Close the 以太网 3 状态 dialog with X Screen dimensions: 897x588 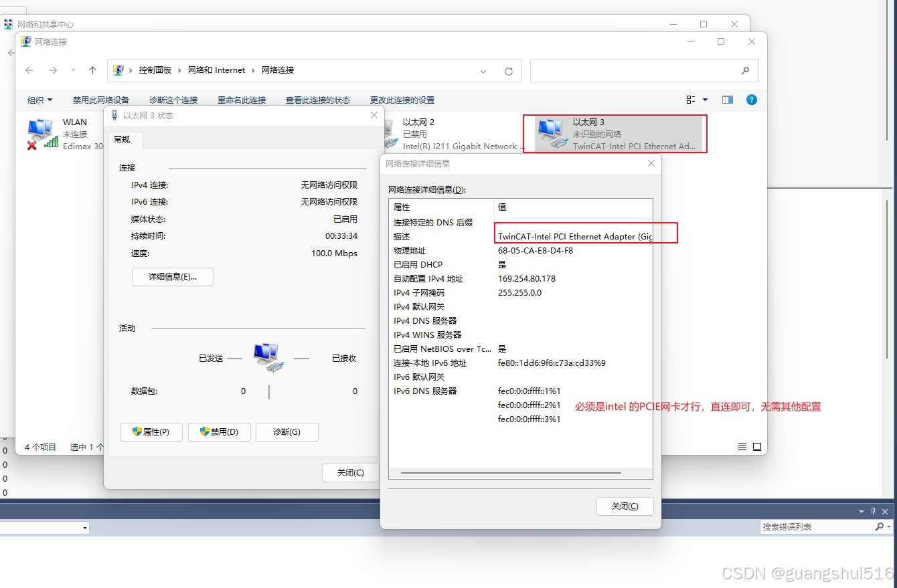click(x=374, y=115)
